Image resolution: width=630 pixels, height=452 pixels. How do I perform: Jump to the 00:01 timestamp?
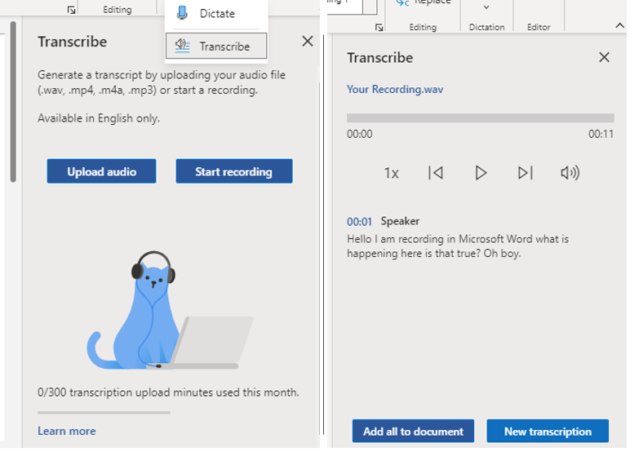click(x=359, y=222)
